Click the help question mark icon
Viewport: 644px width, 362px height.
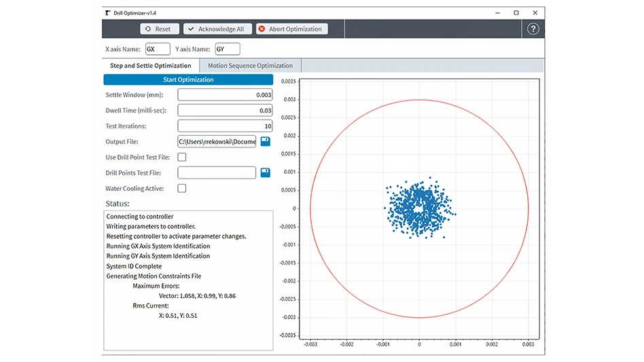pos(533,29)
